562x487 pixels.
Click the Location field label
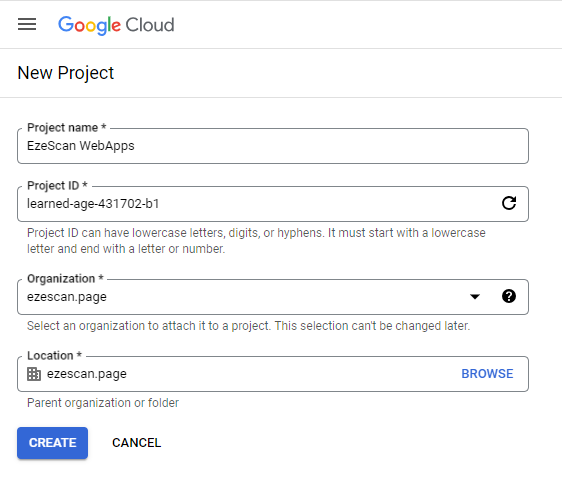[54, 355]
